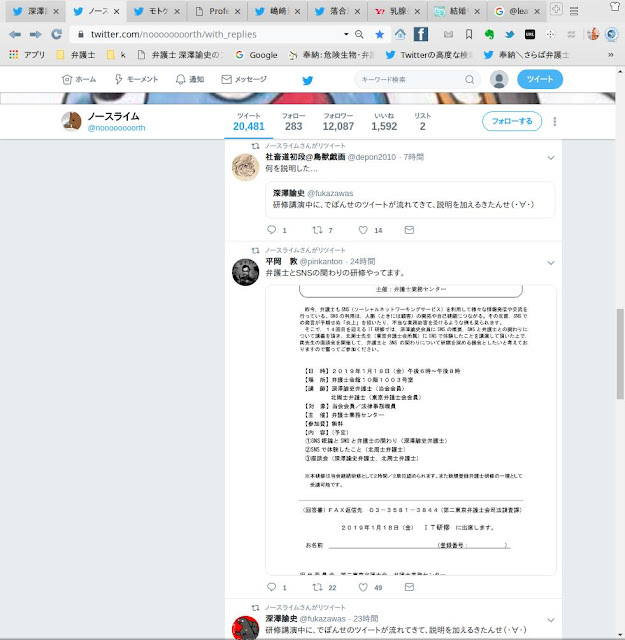Screen dimensions: 625x640
Task: Open the browser hamburger menu
Action: click(574, 11)
